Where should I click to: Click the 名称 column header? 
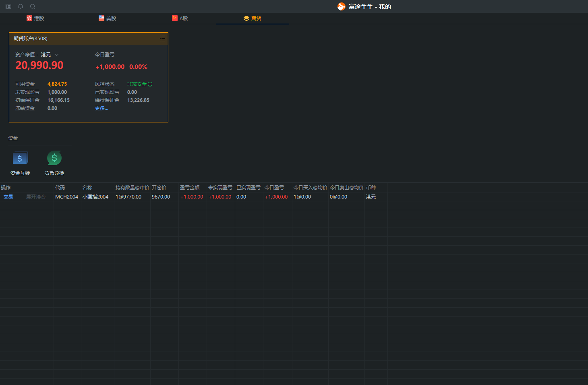(x=87, y=188)
